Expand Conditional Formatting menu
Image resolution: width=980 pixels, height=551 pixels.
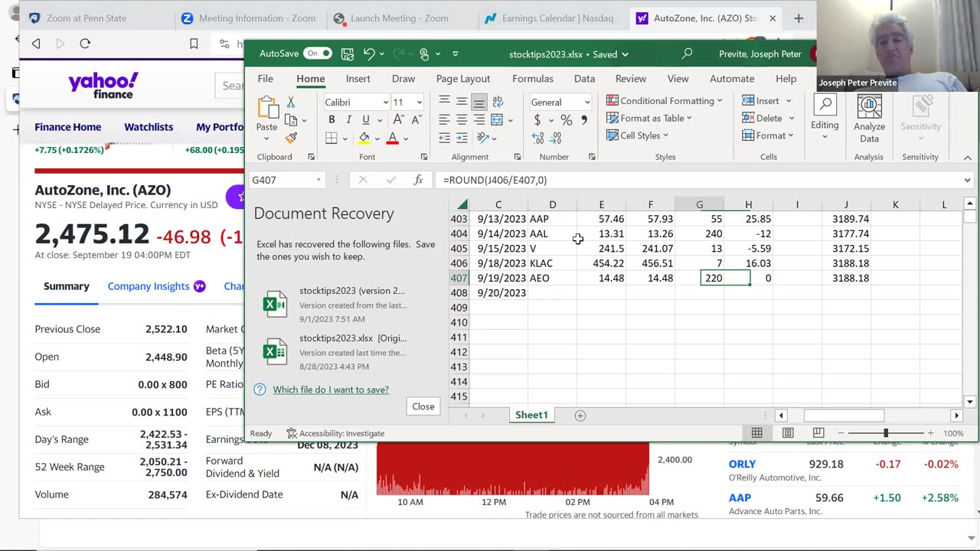pyautogui.click(x=665, y=100)
